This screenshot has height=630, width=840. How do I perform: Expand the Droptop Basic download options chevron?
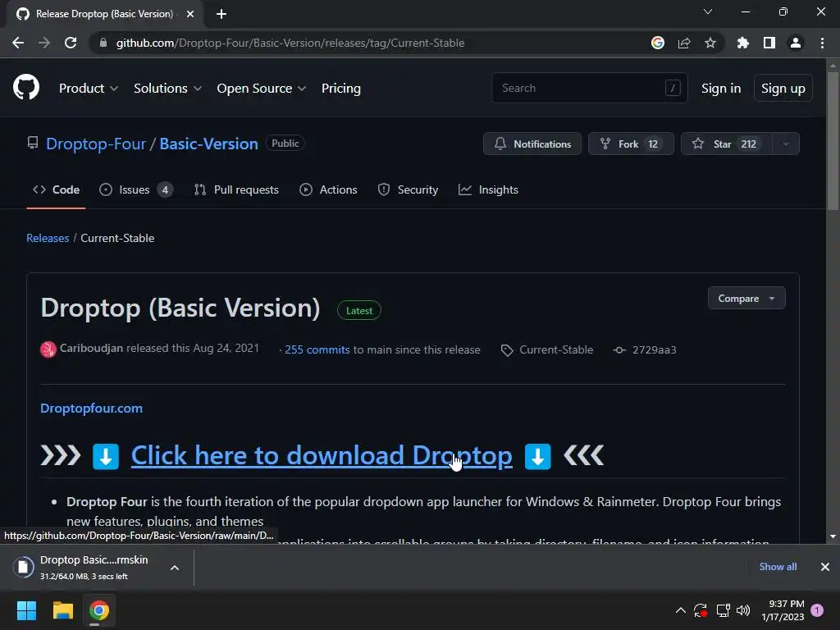coord(175,568)
